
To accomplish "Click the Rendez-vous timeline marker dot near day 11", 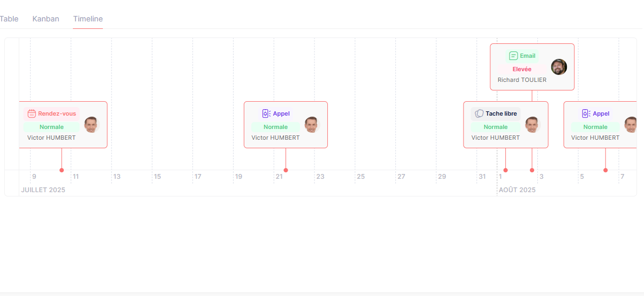I will pyautogui.click(x=62, y=170).
